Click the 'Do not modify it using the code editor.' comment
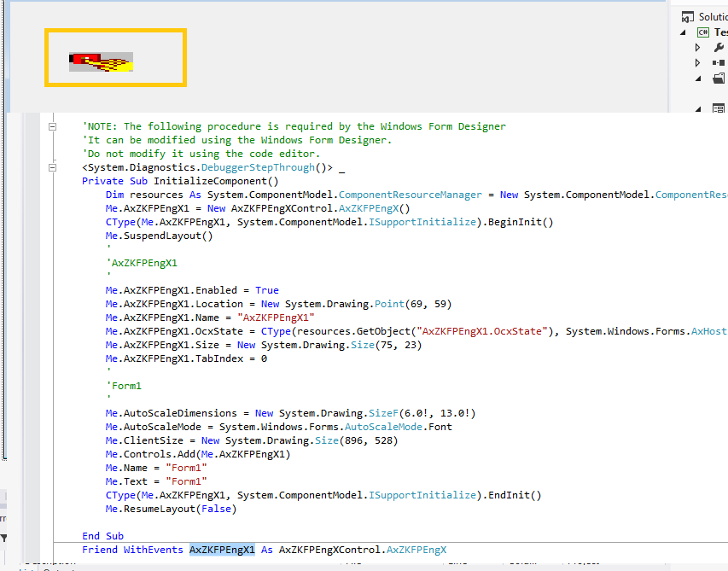Image resolution: width=728 pixels, height=571 pixels. pyautogui.click(x=201, y=154)
